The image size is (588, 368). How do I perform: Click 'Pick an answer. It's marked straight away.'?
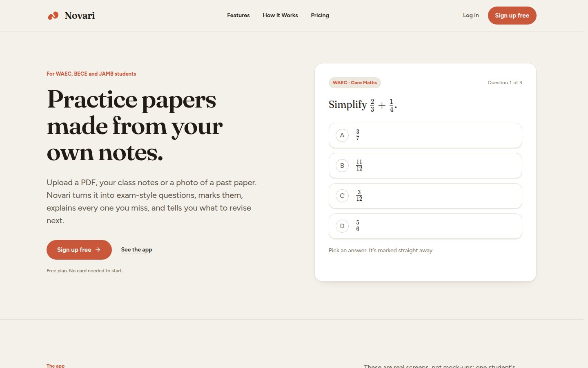[381, 250]
